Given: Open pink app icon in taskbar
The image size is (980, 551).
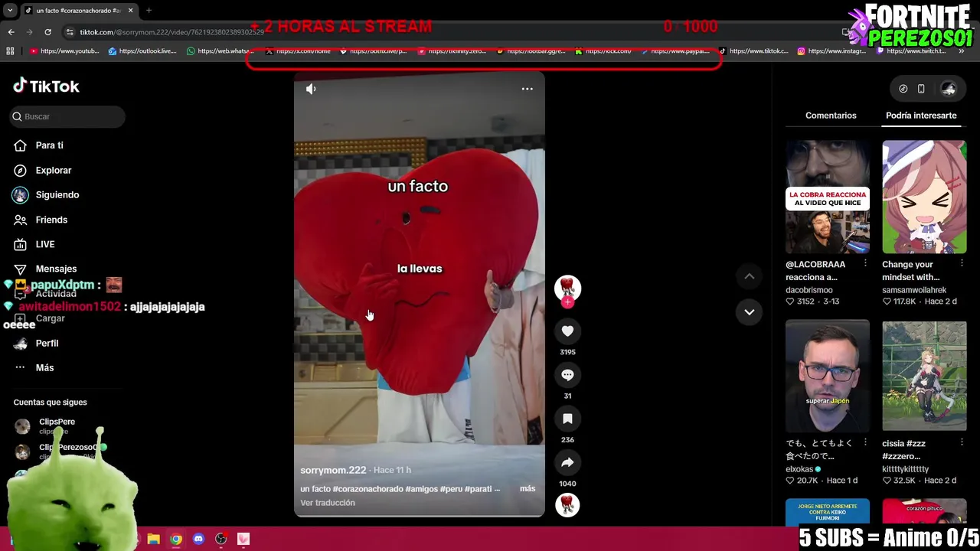Looking at the screenshot, I should (243, 539).
